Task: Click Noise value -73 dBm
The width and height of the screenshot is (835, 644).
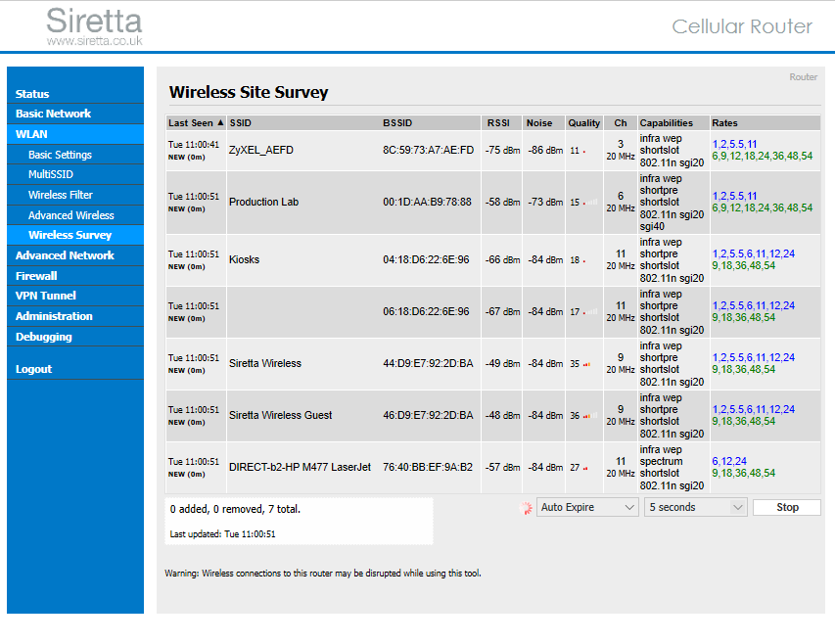Action: pos(545,203)
